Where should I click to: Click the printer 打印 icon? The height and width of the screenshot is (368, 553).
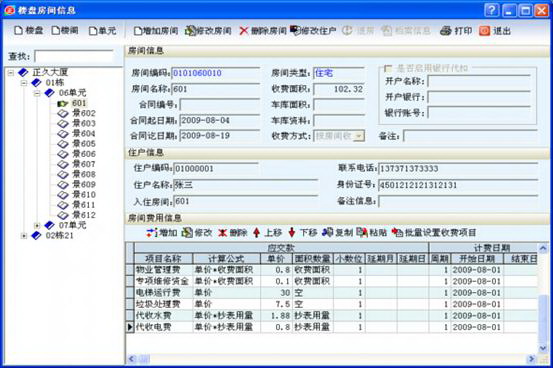tap(445, 31)
